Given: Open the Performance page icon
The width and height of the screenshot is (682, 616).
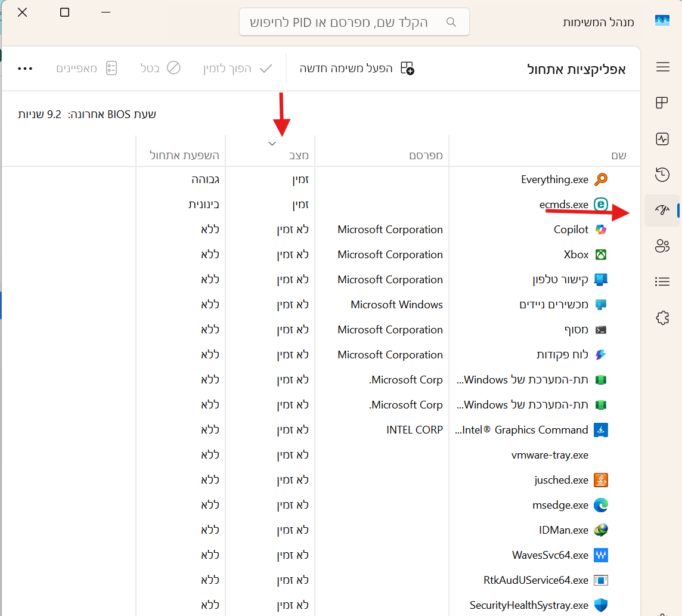Looking at the screenshot, I should 662,139.
